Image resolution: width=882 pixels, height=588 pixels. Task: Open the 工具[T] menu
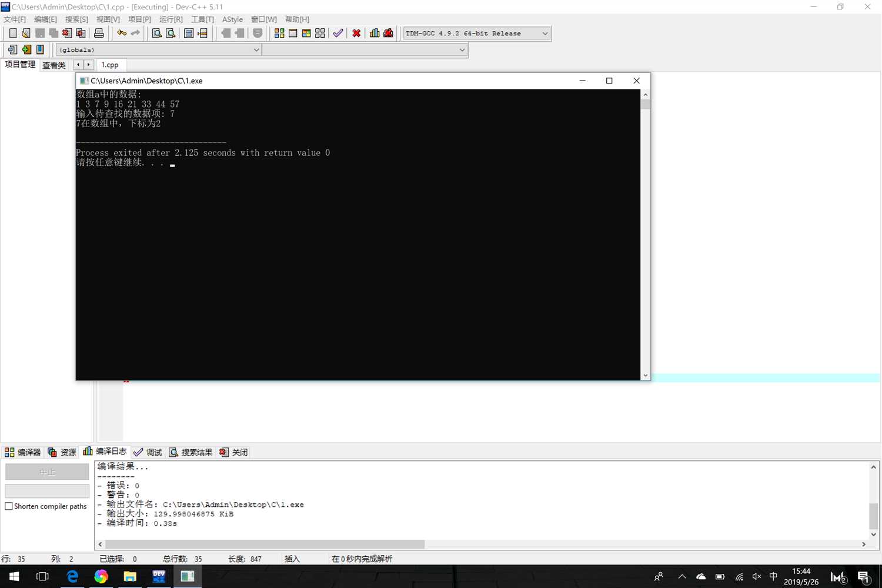click(x=202, y=19)
